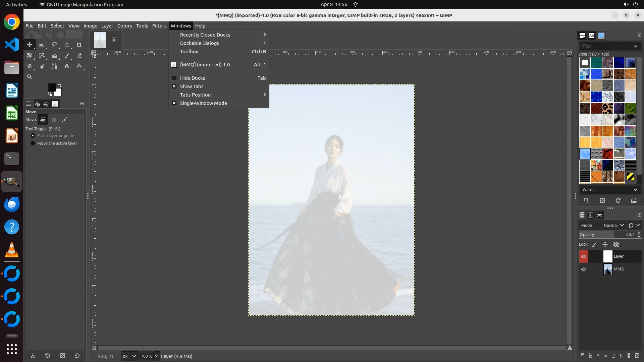The image size is (644, 362).
Task: Choose the Text tool
Action: pos(67,66)
